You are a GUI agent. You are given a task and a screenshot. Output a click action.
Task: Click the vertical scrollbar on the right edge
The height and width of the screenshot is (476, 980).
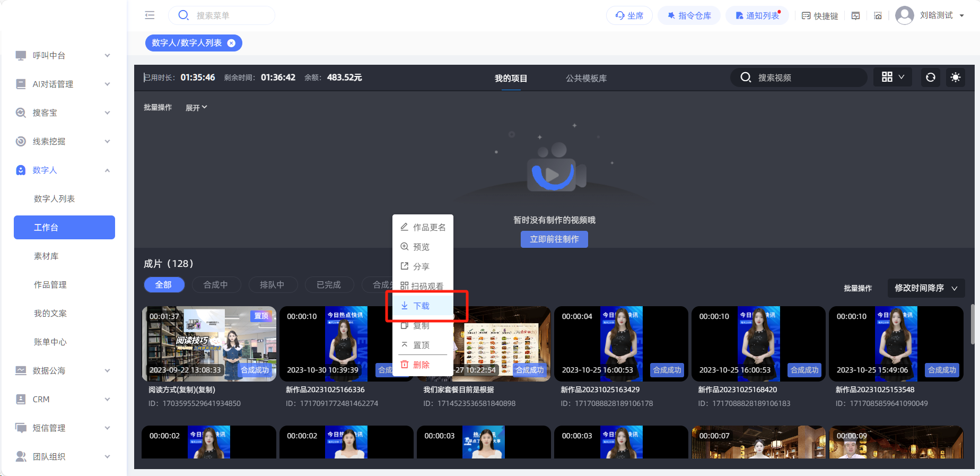click(x=972, y=324)
